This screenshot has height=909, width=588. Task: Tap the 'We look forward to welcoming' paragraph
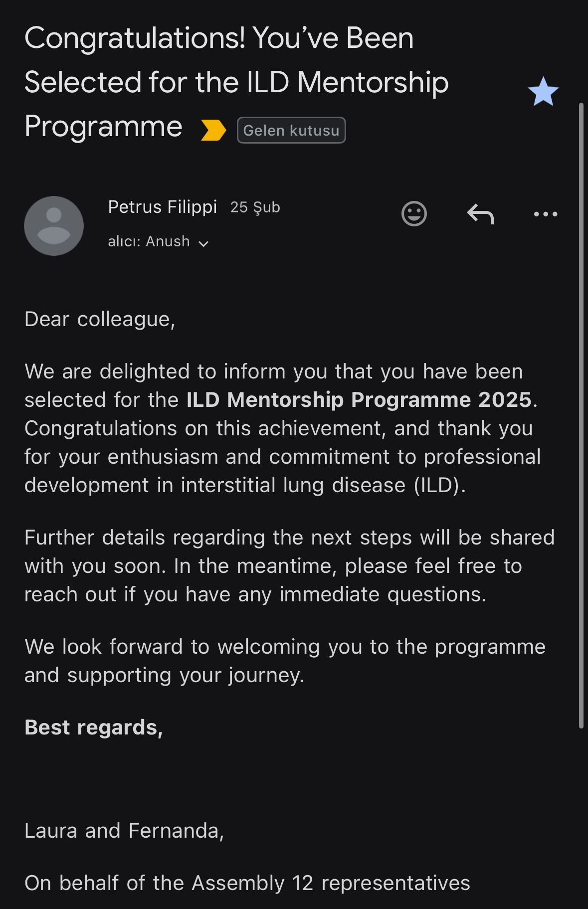pos(284,661)
